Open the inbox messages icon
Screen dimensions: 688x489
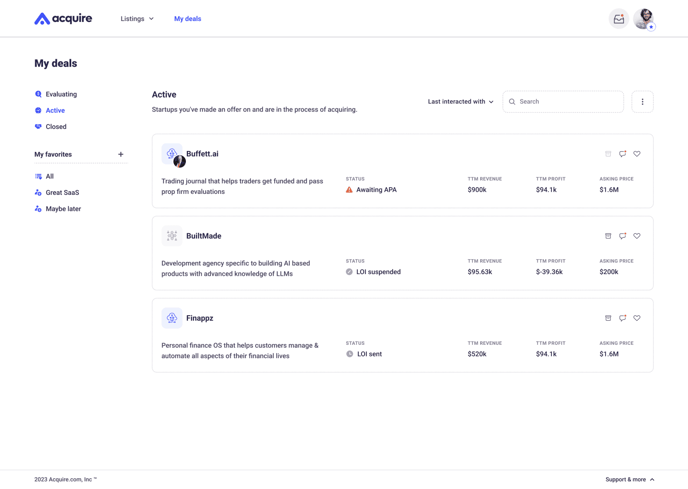coord(619,19)
